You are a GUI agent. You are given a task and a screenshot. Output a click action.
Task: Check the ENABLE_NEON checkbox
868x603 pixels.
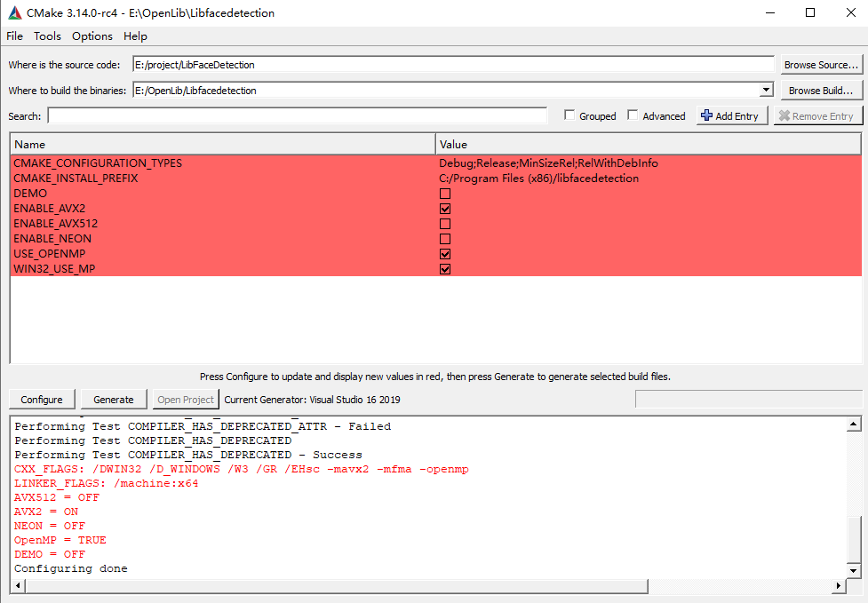click(x=444, y=239)
